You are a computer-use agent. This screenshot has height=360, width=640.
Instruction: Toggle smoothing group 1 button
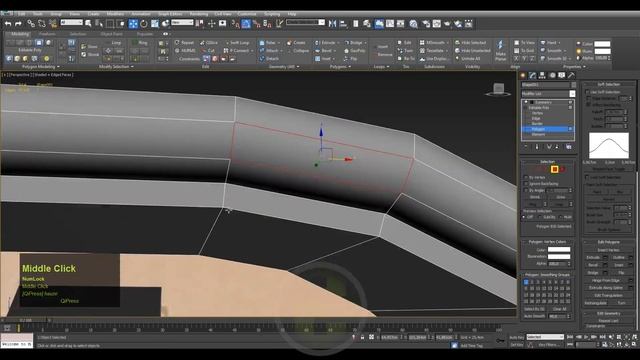(x=526, y=282)
